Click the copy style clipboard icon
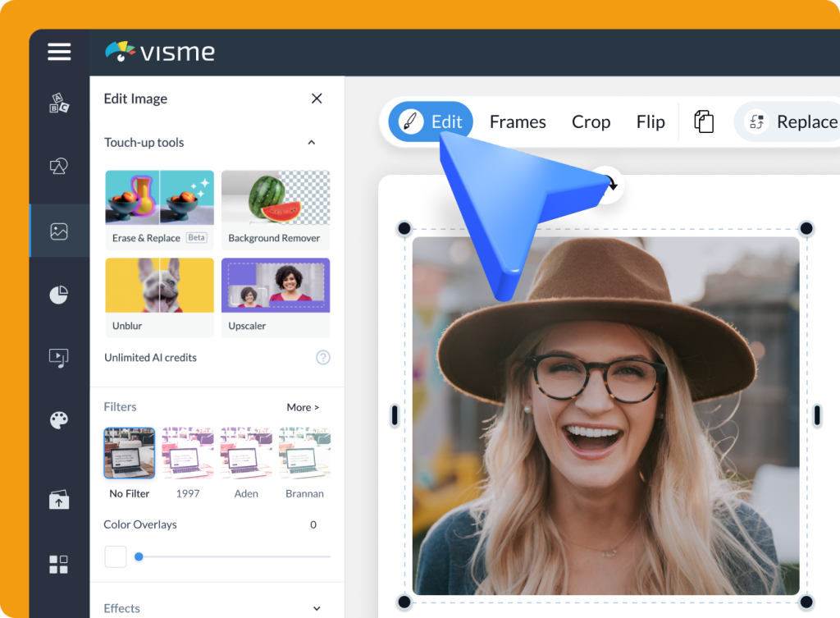 pyautogui.click(x=703, y=121)
